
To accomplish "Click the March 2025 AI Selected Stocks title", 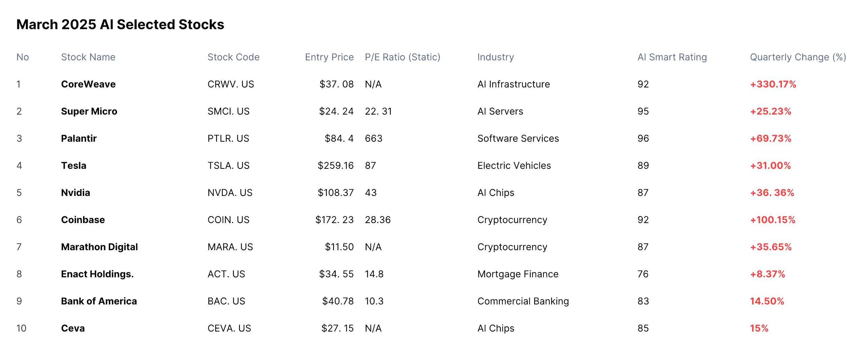I will 120,24.
